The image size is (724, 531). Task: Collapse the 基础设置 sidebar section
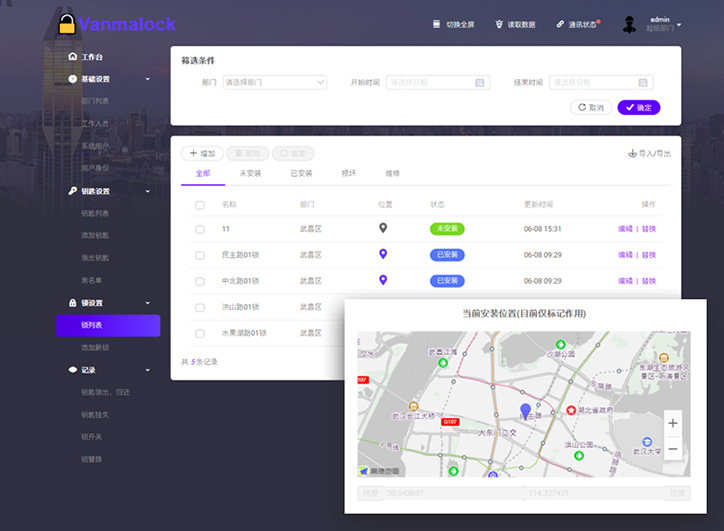click(148, 78)
